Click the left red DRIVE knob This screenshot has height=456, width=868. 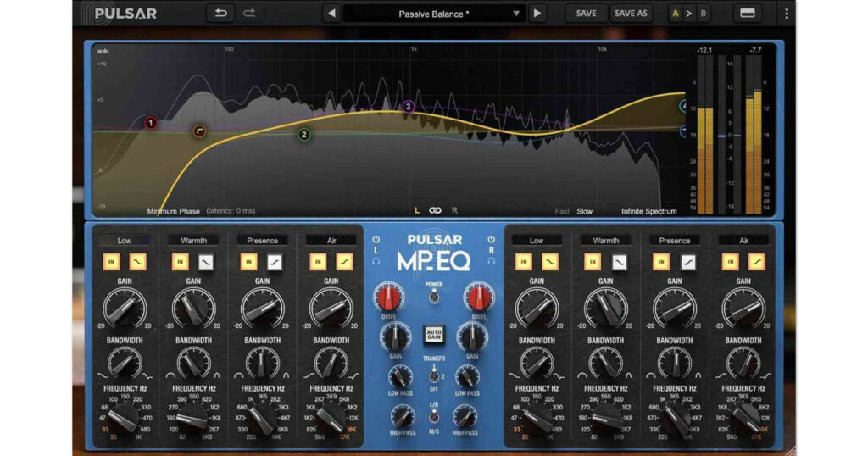(389, 297)
